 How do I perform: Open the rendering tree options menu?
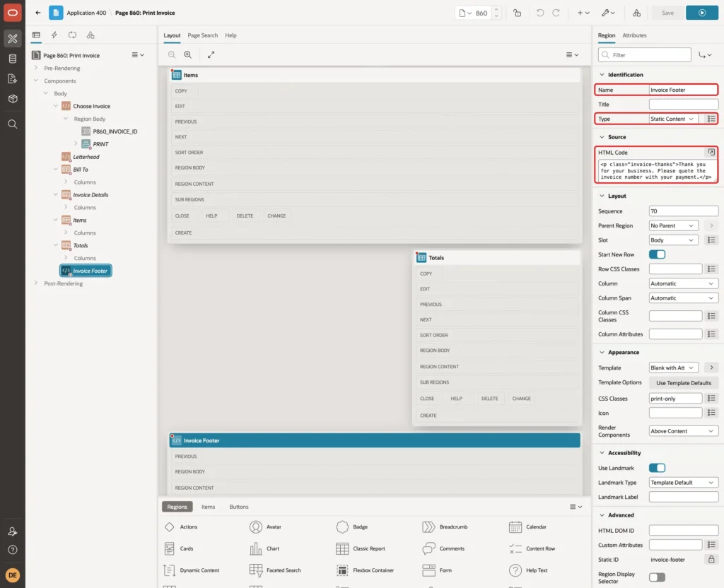pos(138,54)
